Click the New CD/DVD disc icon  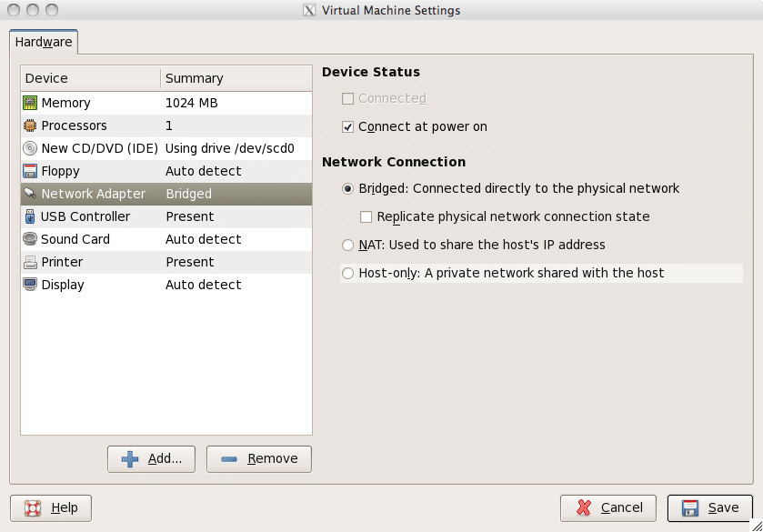(x=30, y=148)
